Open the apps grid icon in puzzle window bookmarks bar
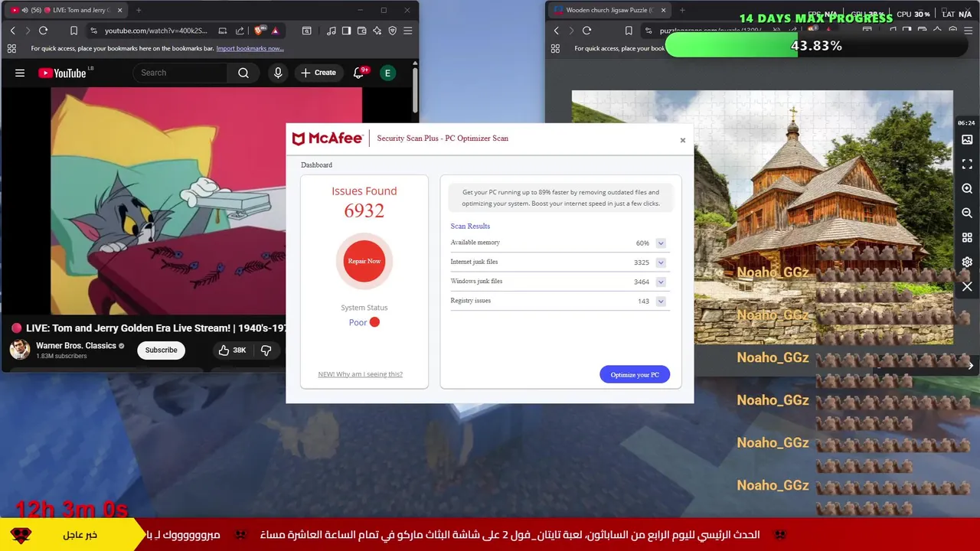980x551 pixels. (x=555, y=48)
